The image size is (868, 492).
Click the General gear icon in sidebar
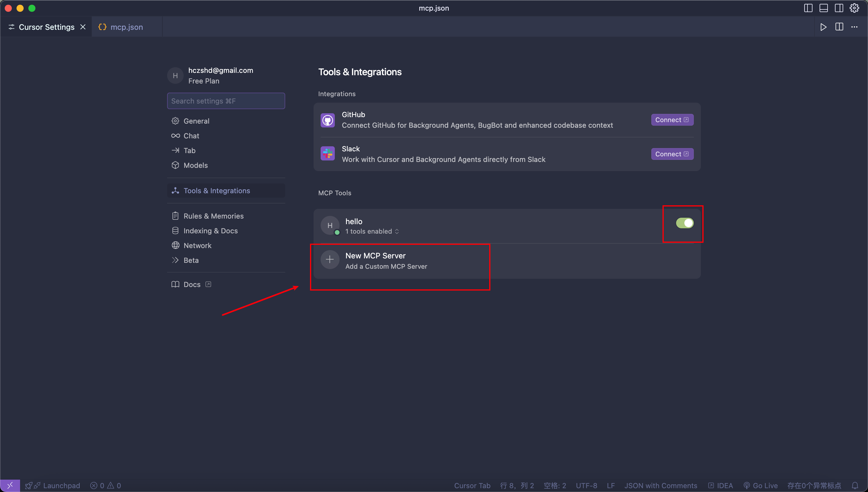[x=175, y=121]
